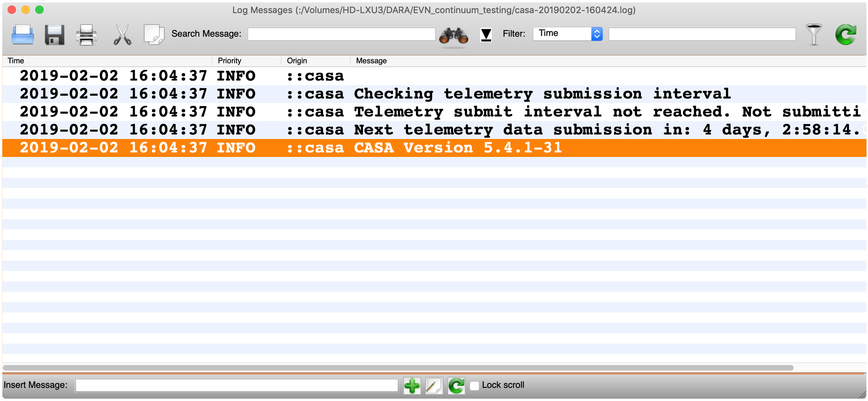
Task: Sort by the Time column header
Action: pyautogui.click(x=107, y=61)
